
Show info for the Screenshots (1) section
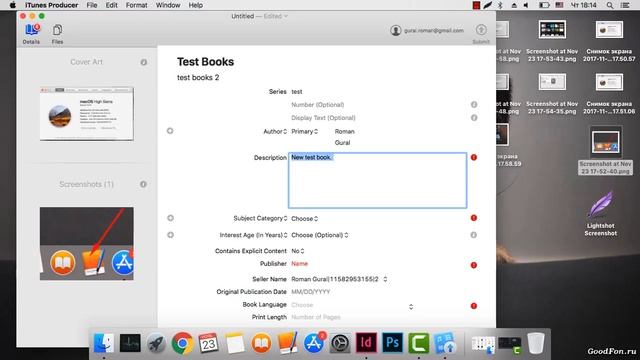pos(143,184)
